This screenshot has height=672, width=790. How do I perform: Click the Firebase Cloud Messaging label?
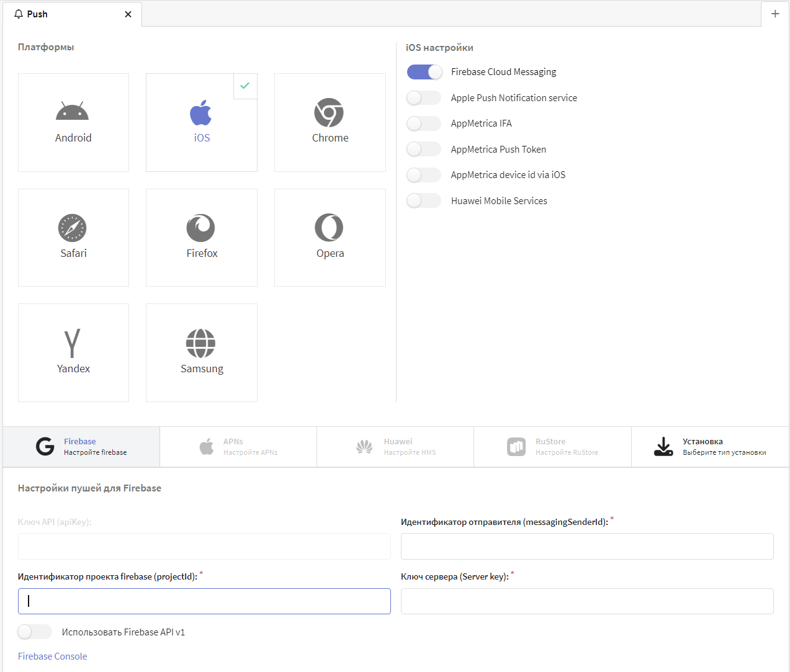[503, 72]
